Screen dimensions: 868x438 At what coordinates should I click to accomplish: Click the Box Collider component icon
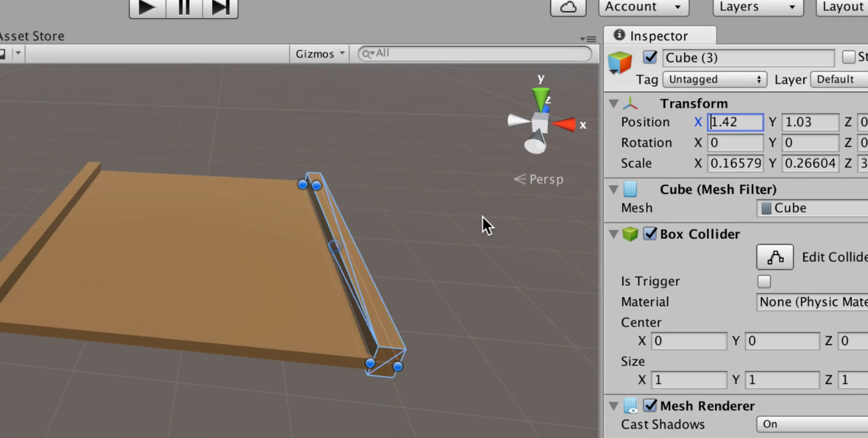(630, 234)
